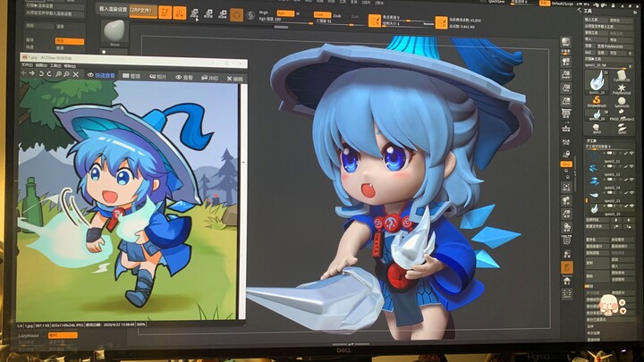Viewport: 644px width, 362px height.
Task: Collapse the 子工具 subtool panel header
Action: tap(590, 141)
